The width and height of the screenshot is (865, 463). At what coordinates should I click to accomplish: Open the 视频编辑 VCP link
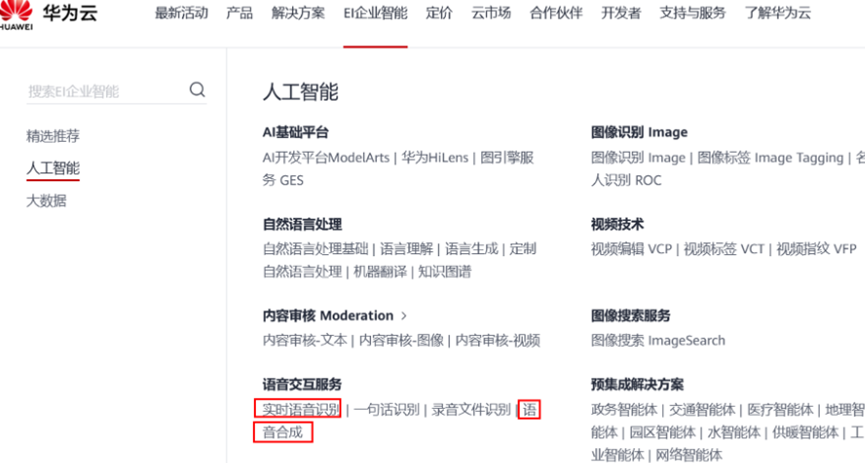pos(631,249)
